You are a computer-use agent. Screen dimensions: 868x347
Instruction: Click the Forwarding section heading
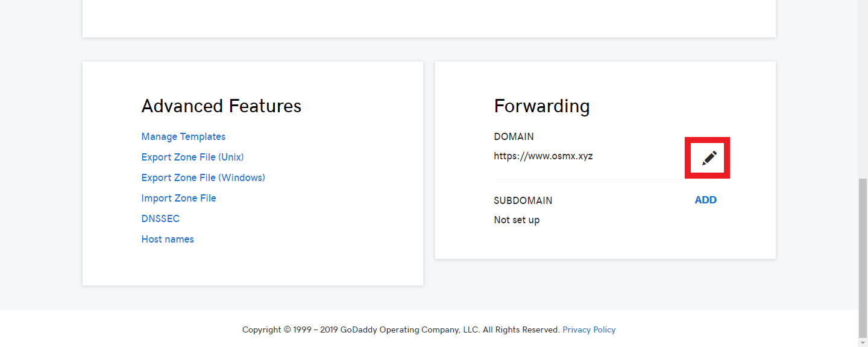tap(542, 106)
